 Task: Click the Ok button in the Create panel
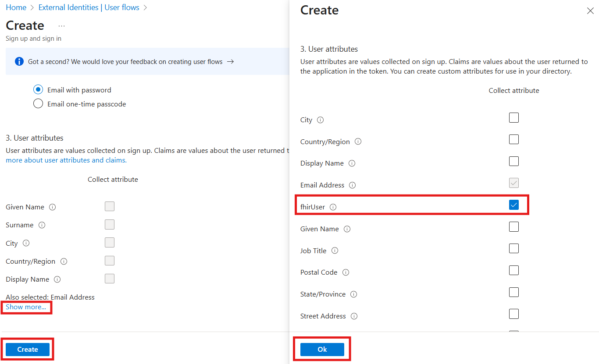coord(322,349)
